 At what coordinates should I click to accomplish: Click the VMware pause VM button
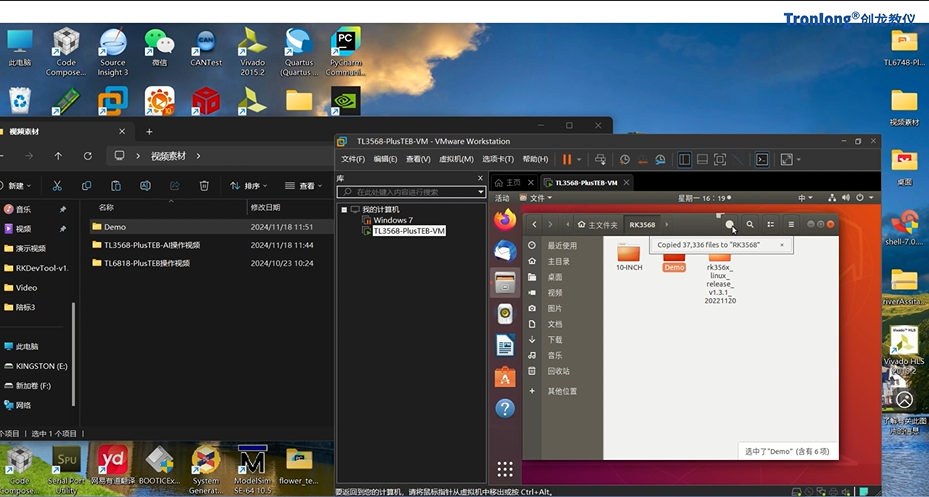pos(566,159)
